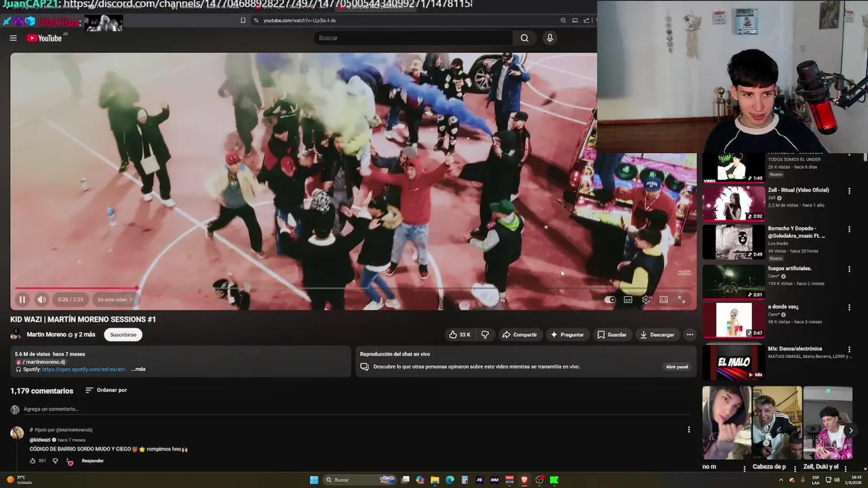Expand the description with '...más'
Screen dimensions: 868x488
point(138,369)
